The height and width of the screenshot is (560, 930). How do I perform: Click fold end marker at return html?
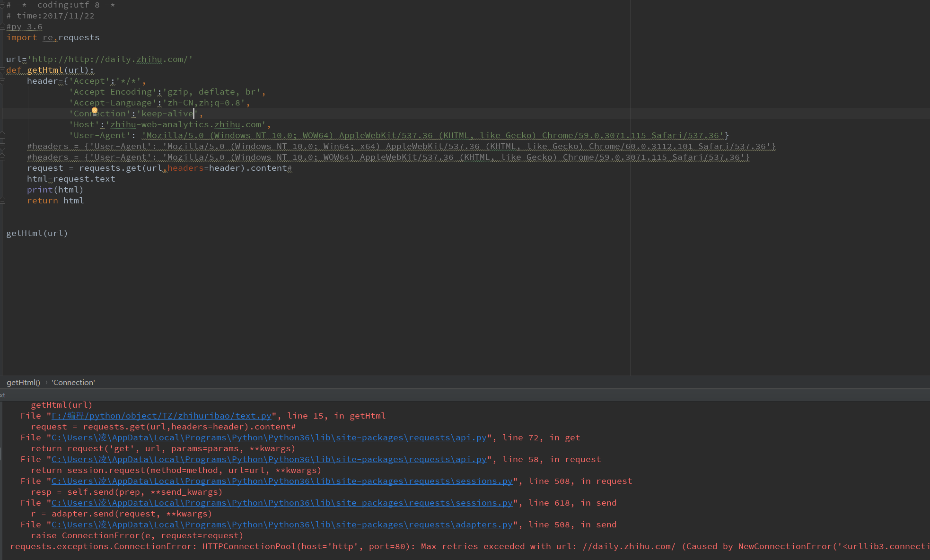click(2, 201)
